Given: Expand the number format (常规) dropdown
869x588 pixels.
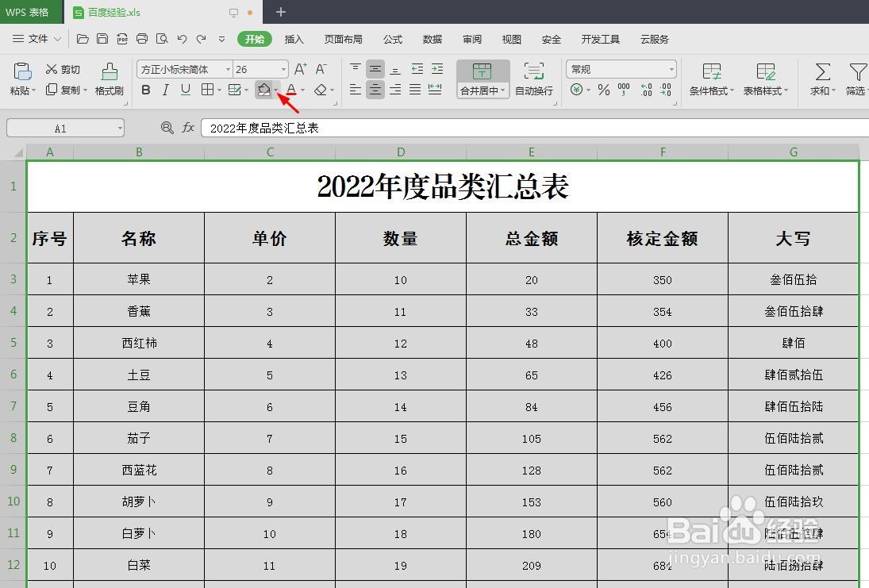Looking at the screenshot, I should pyautogui.click(x=673, y=69).
